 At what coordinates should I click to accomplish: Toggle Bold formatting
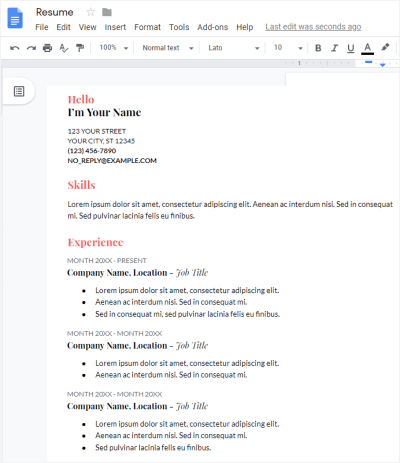pos(318,48)
